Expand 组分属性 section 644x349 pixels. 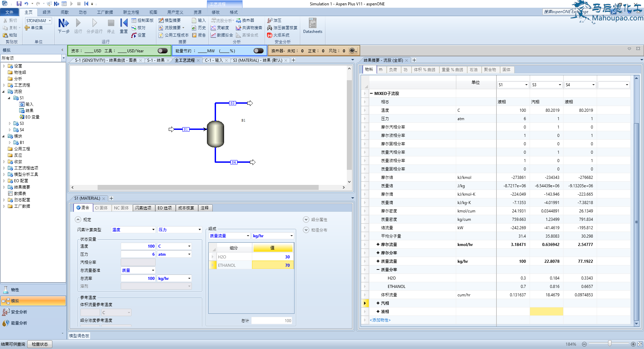pyautogui.click(x=306, y=219)
